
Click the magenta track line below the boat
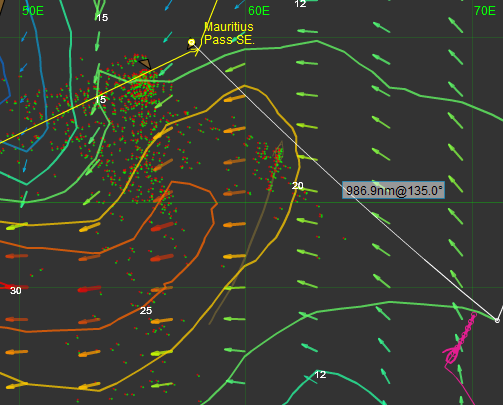coord(462,383)
